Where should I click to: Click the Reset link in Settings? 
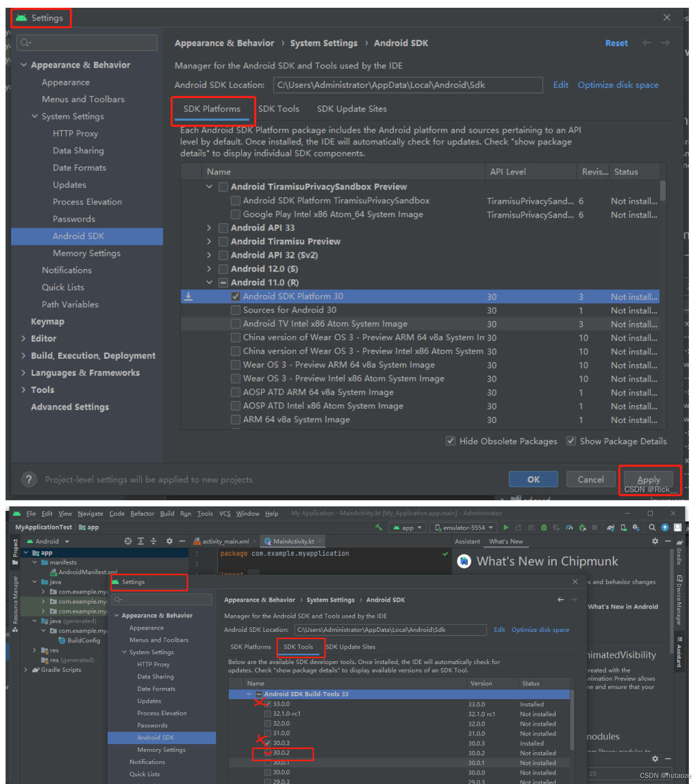pyautogui.click(x=616, y=43)
